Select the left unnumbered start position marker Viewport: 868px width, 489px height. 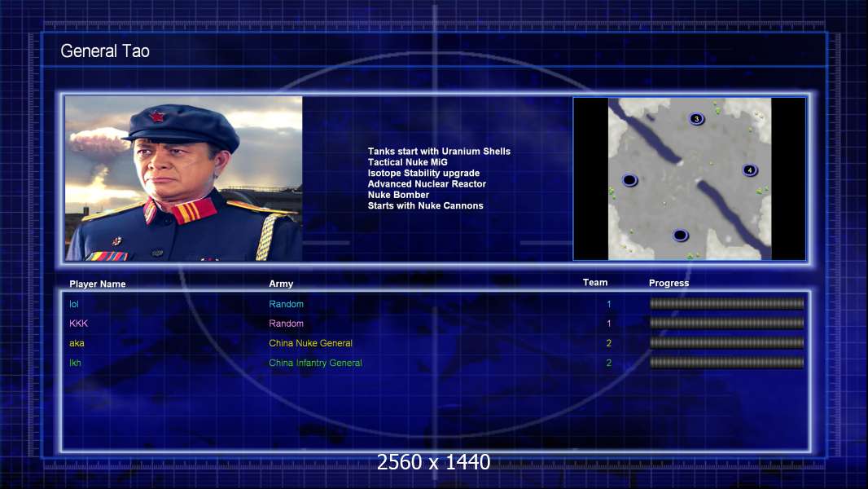[x=629, y=180]
